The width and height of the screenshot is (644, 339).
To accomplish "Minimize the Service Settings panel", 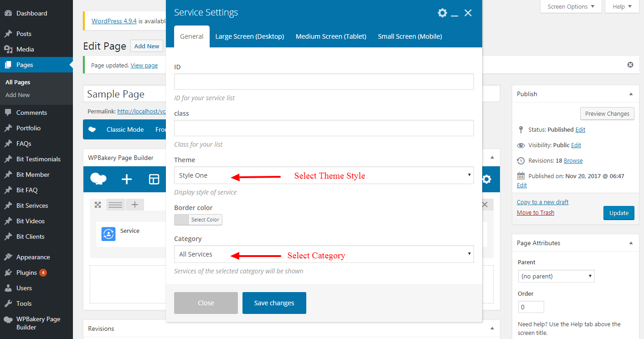I will pos(454,14).
